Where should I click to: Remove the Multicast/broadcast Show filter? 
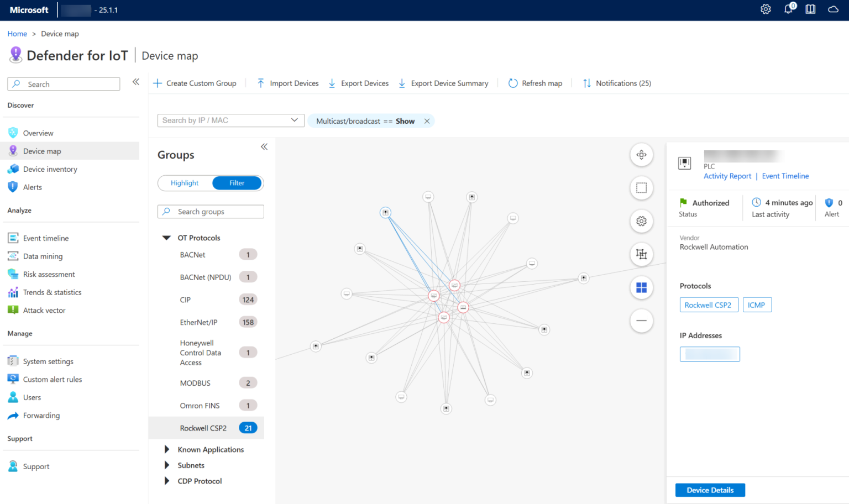(427, 120)
